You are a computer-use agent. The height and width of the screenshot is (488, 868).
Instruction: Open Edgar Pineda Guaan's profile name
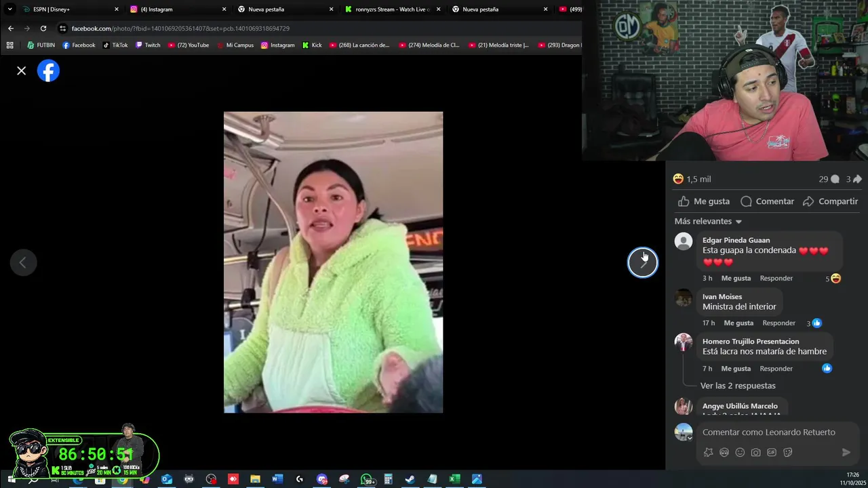click(x=736, y=240)
